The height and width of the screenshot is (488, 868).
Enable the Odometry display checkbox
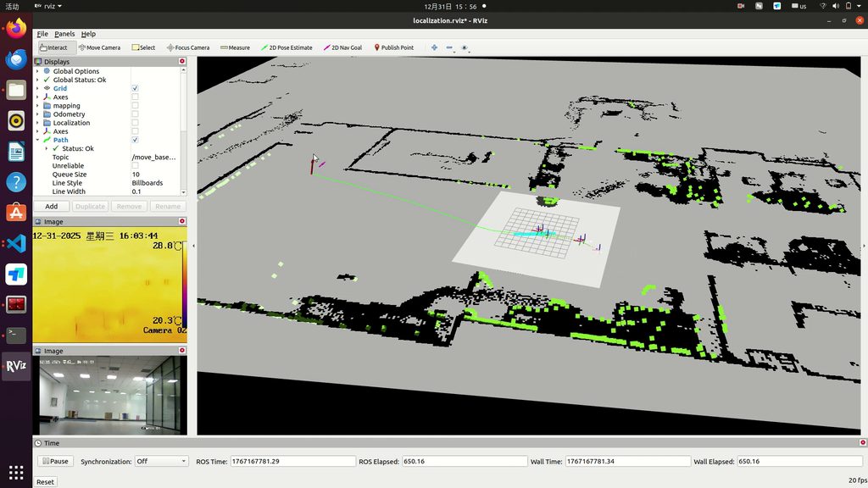tap(135, 114)
